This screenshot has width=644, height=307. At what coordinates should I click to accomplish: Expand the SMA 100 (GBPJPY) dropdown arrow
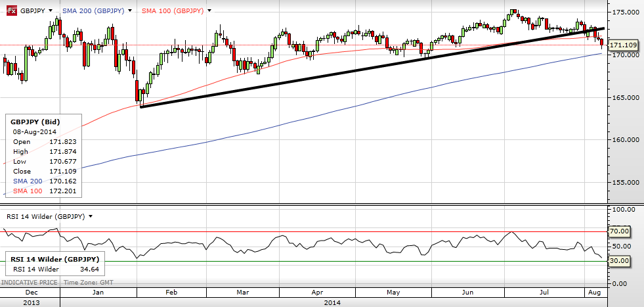point(208,12)
